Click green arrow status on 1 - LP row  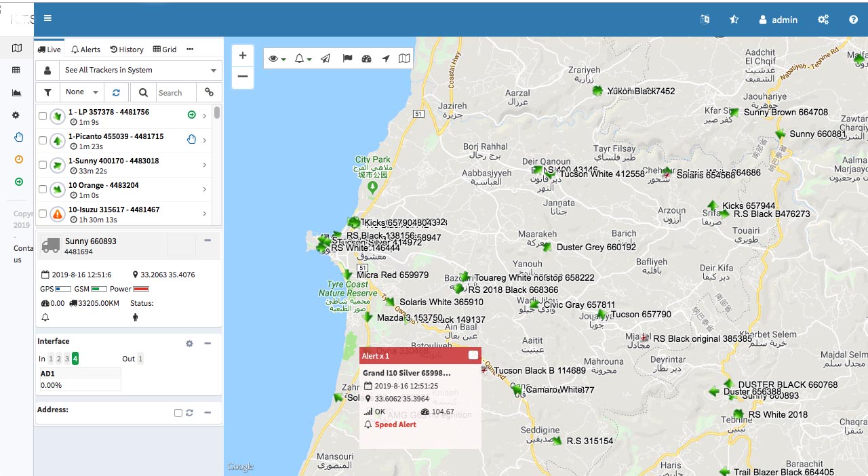coord(192,115)
